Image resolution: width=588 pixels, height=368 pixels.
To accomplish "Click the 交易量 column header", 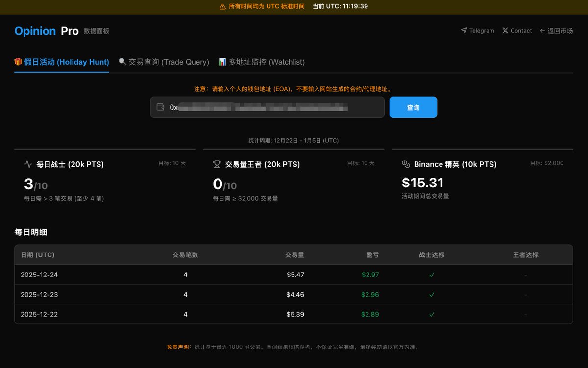I will coord(294,255).
